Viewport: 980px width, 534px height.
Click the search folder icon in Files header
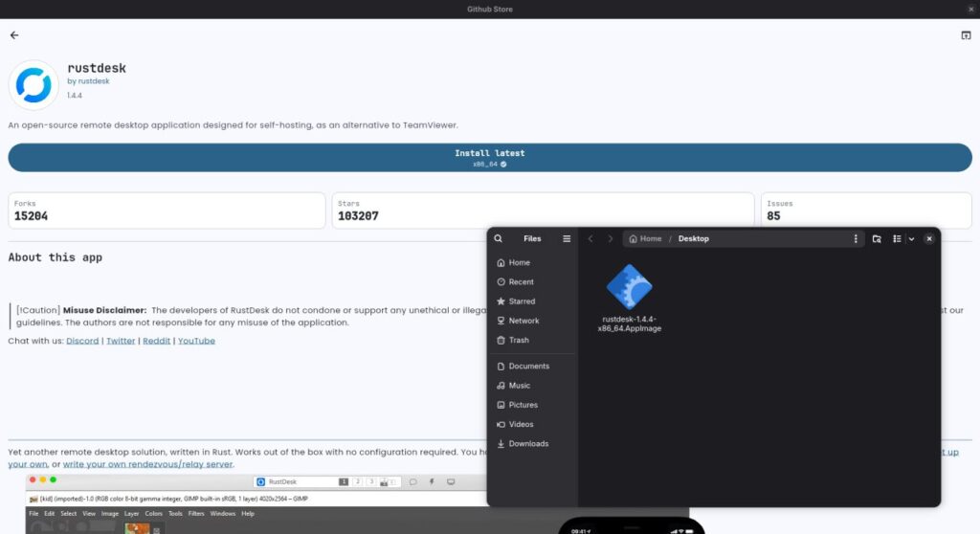877,238
